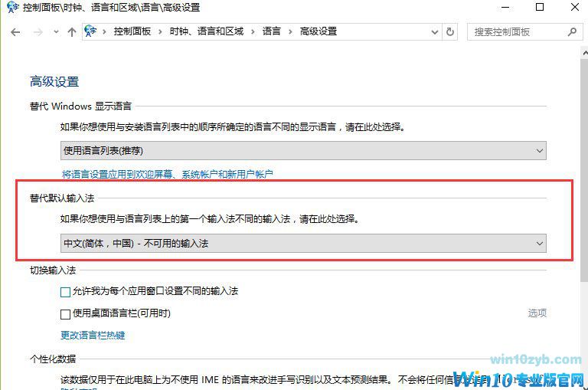588x390 pixels.
Task: Select 时钟、语言和区域 breadcrumb item
Action: pos(207,31)
